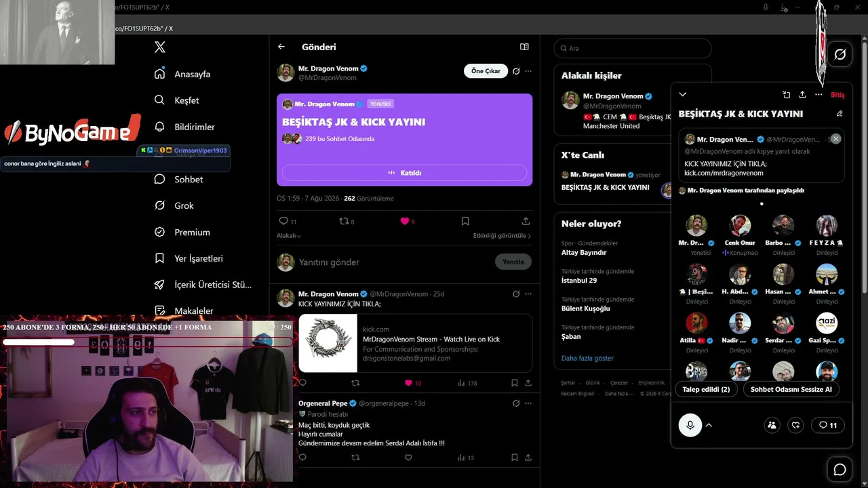Open the Grok button at the top right
This screenshot has height=488, width=868.
(x=840, y=54)
